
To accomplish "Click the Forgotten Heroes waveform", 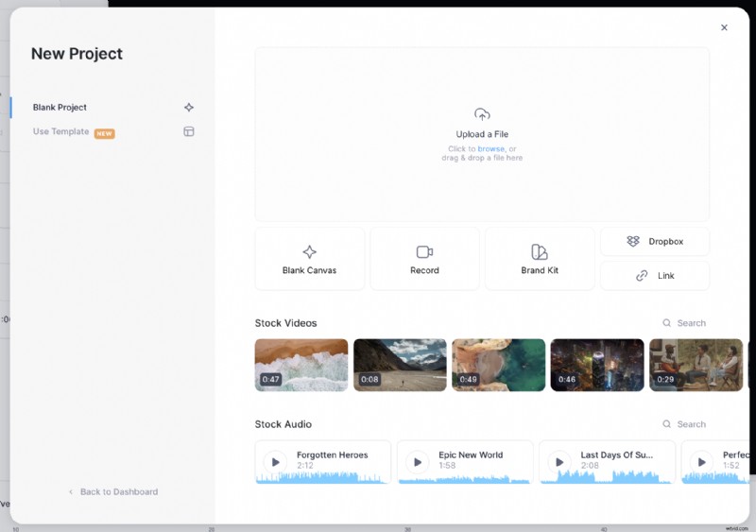I will tap(322, 477).
